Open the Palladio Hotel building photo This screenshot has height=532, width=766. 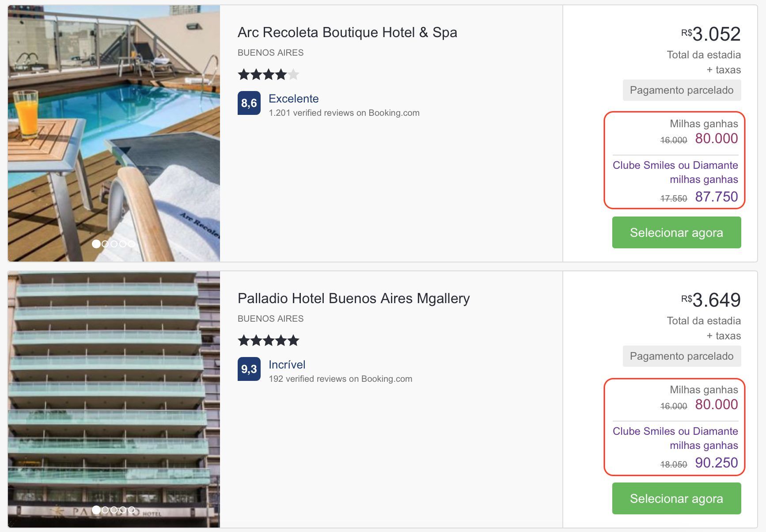(x=114, y=399)
